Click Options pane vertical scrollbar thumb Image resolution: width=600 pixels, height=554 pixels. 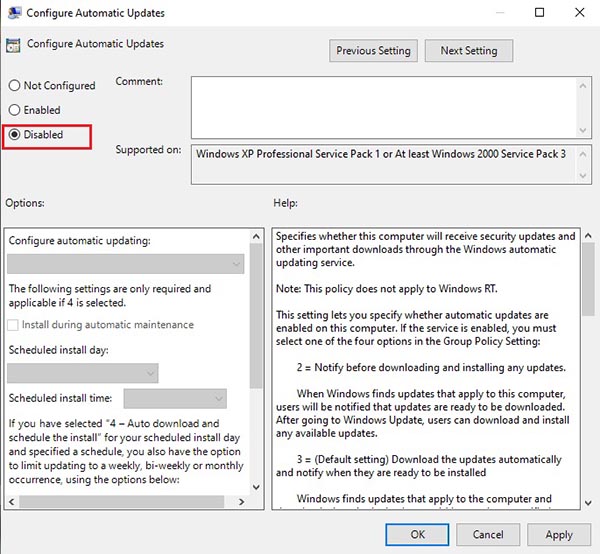pos(256,316)
